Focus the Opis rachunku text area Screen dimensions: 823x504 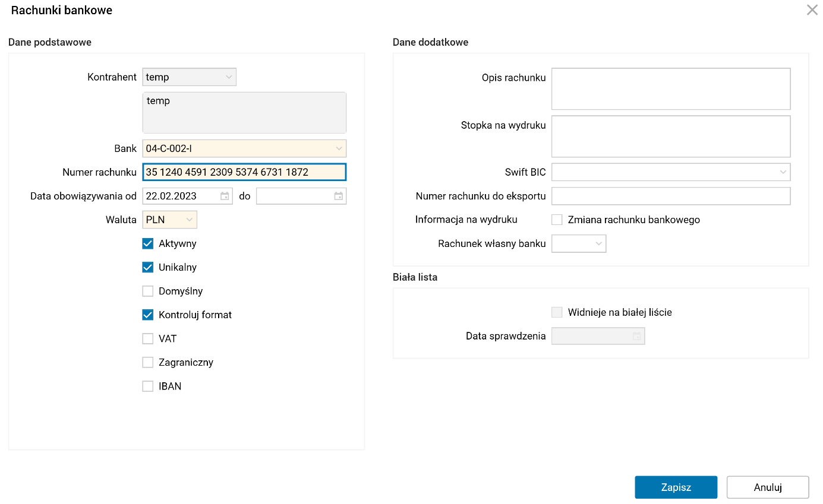[671, 89]
